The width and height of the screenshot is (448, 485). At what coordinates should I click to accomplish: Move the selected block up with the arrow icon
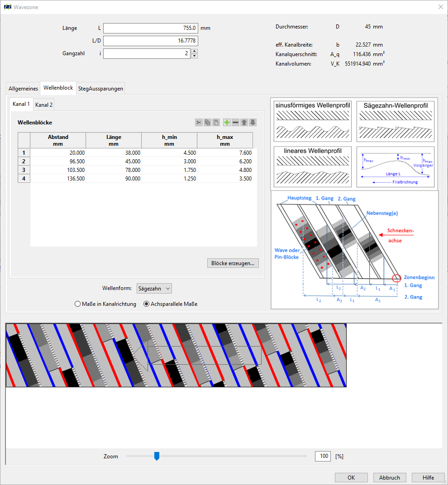click(x=244, y=123)
